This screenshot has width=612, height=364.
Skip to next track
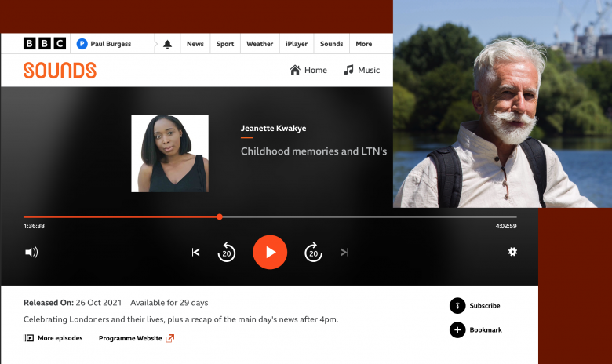[x=344, y=253]
